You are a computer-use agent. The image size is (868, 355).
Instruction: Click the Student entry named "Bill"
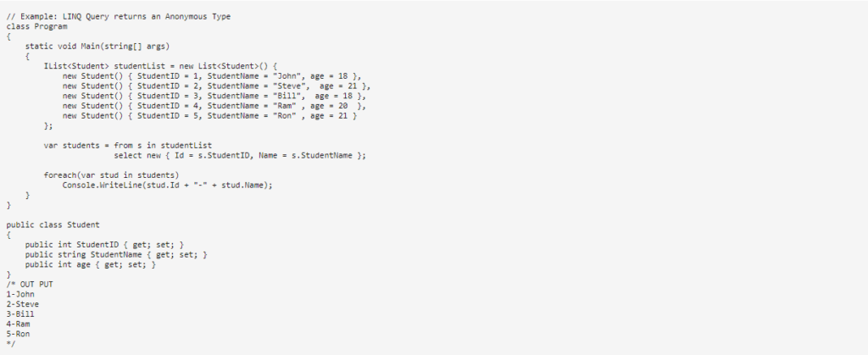point(214,97)
